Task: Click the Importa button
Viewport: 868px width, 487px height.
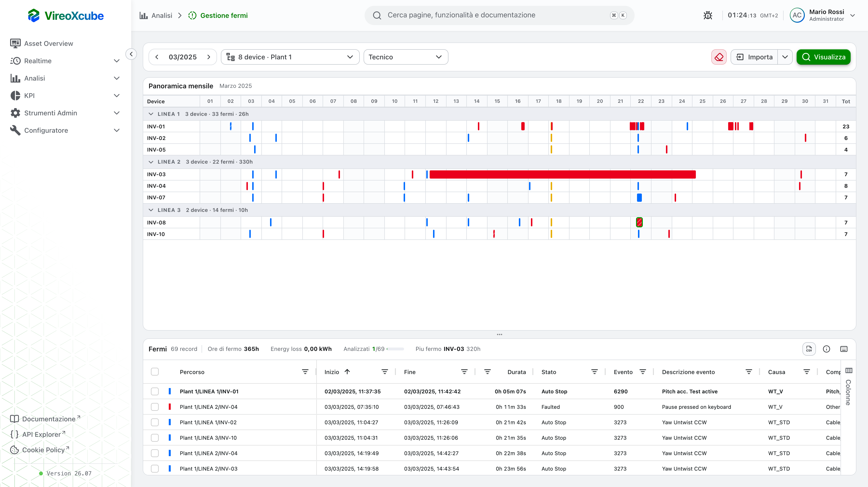Action: pos(754,57)
